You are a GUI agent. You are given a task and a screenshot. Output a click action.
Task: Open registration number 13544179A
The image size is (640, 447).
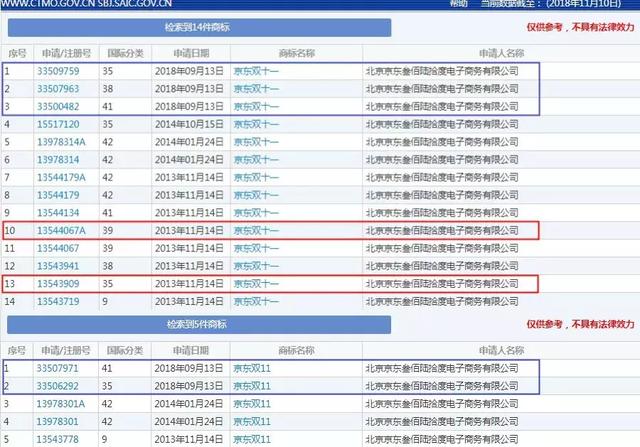tap(61, 177)
